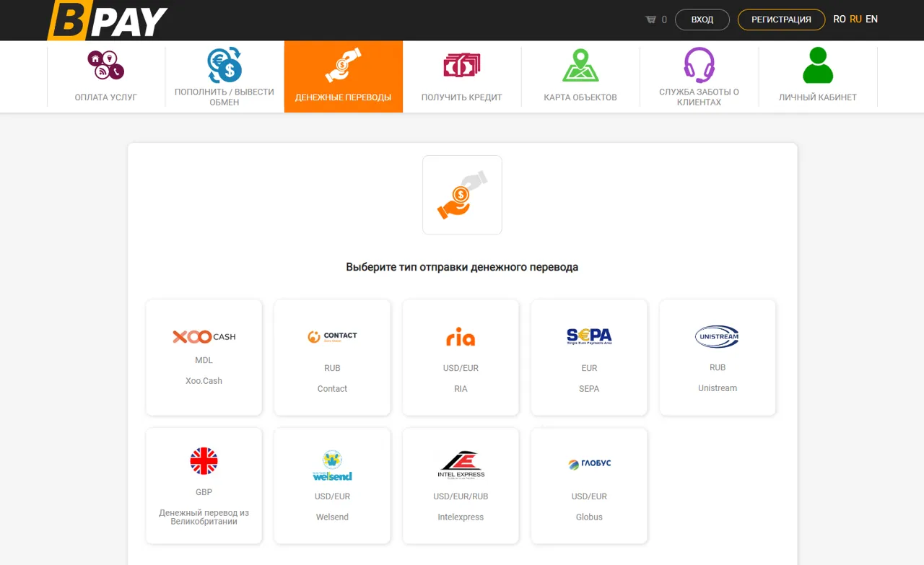Open Пополнить / Вывести Обмен icon
The width and height of the screenshot is (924, 565).
point(225,65)
